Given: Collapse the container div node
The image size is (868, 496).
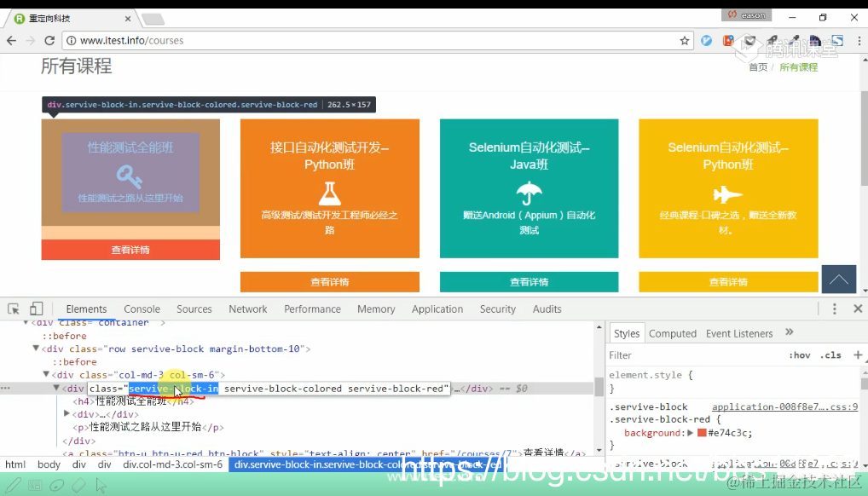Looking at the screenshot, I should pyautogui.click(x=25, y=322).
